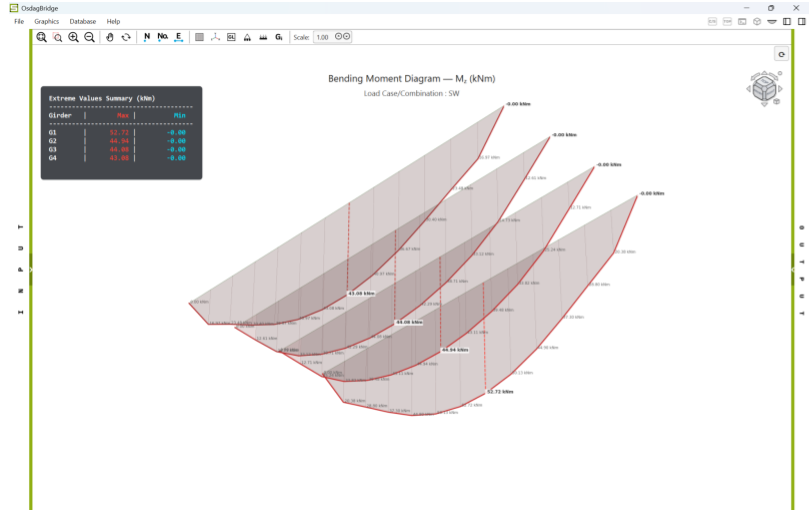The height and width of the screenshot is (526, 811).
Task: Click the navigation view cube
Action: 764,88
